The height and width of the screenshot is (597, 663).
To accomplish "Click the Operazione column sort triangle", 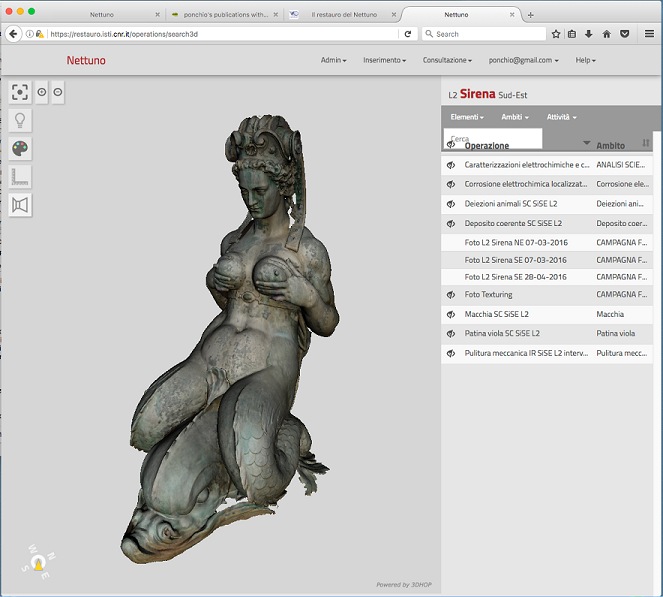I will tap(587, 142).
